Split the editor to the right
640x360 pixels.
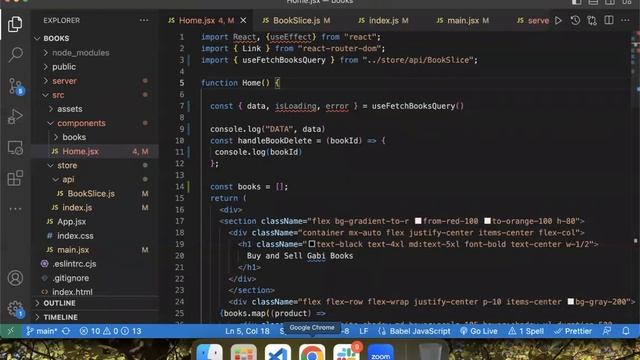[609, 20]
